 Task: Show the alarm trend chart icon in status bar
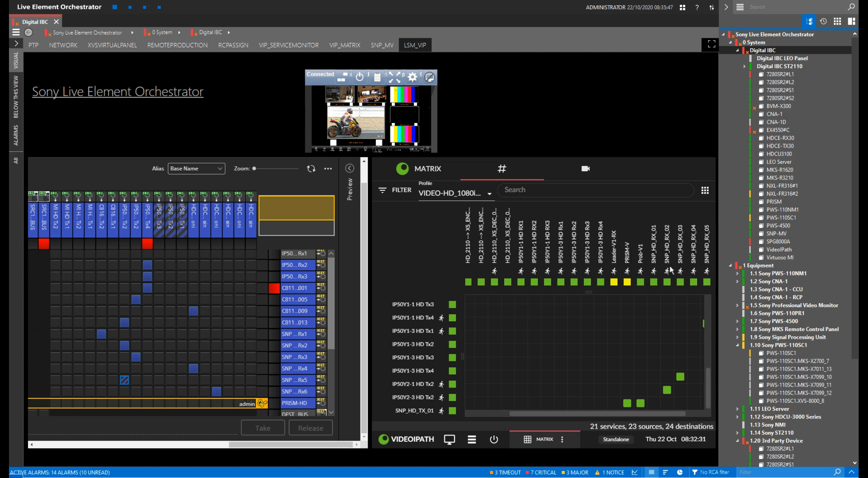tap(635, 472)
